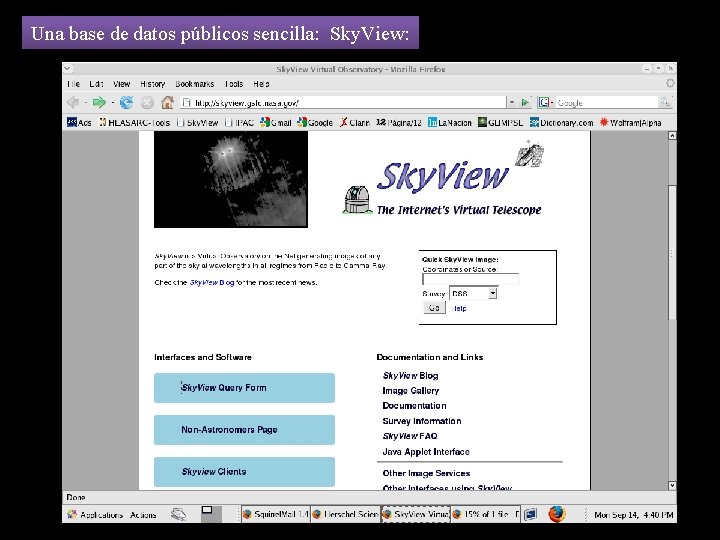This screenshot has width=720, height=540.
Task: Go to the Home page icon
Action: tap(168, 102)
